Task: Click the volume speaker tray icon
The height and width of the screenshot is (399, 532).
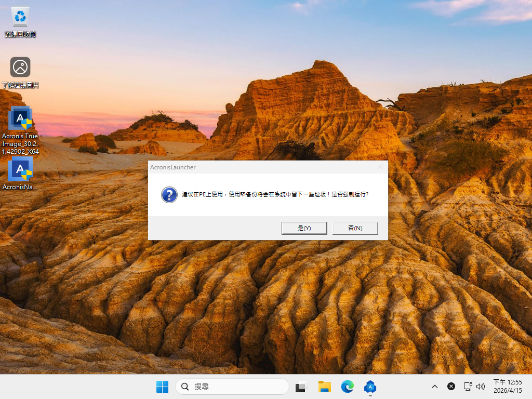Action: tap(481, 387)
